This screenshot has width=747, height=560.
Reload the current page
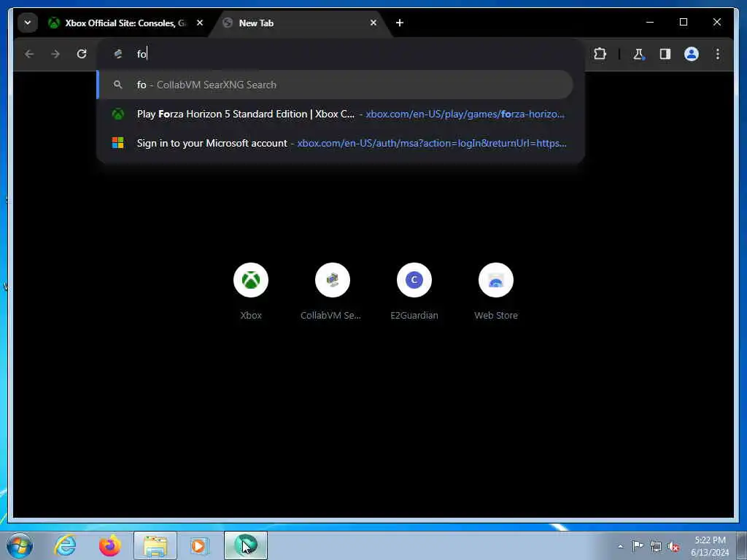tap(82, 54)
